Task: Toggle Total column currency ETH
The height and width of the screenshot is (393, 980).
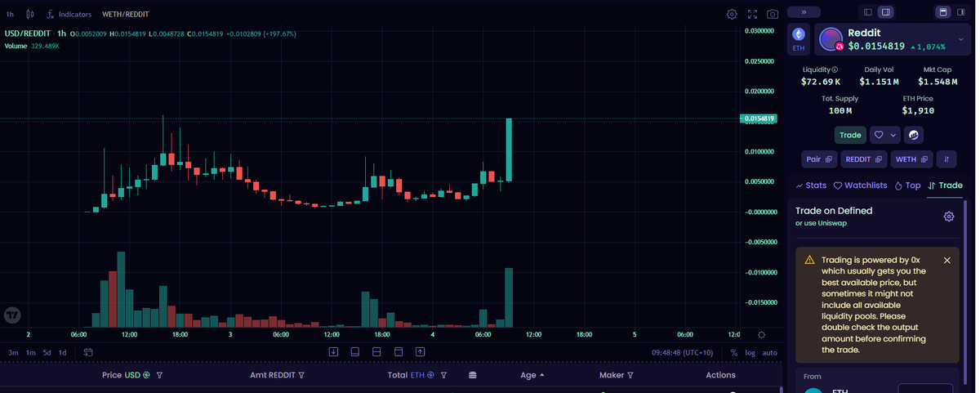Action: pos(422,375)
